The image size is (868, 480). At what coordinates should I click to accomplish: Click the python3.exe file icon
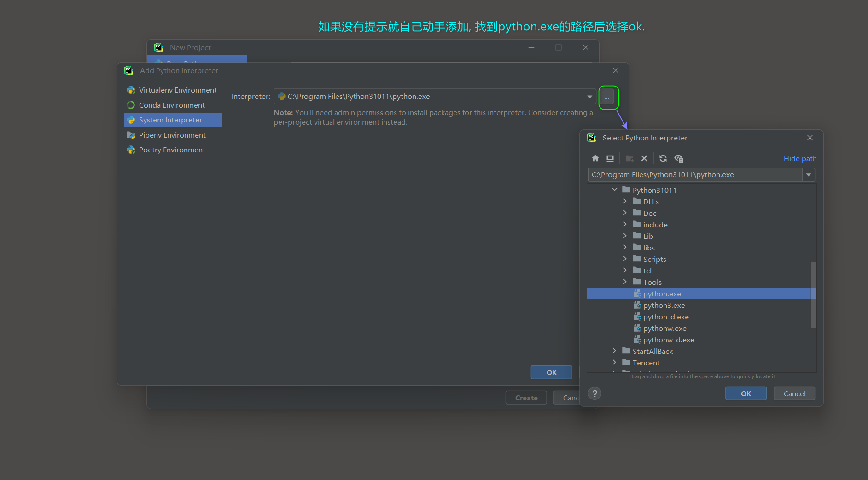pos(637,305)
